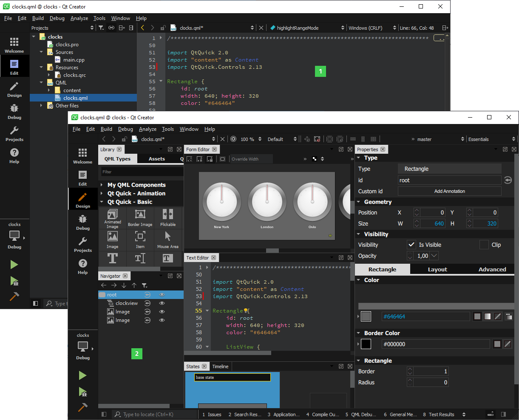519x420 pixels.
Task: Run the clocks project with the green play button
Action: point(82,375)
